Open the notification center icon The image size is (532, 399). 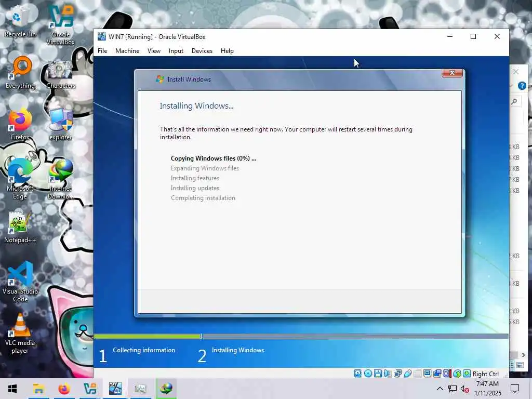coord(515,389)
